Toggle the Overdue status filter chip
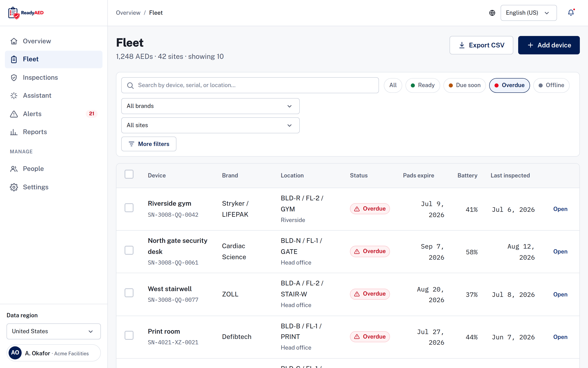588x368 pixels. point(510,85)
